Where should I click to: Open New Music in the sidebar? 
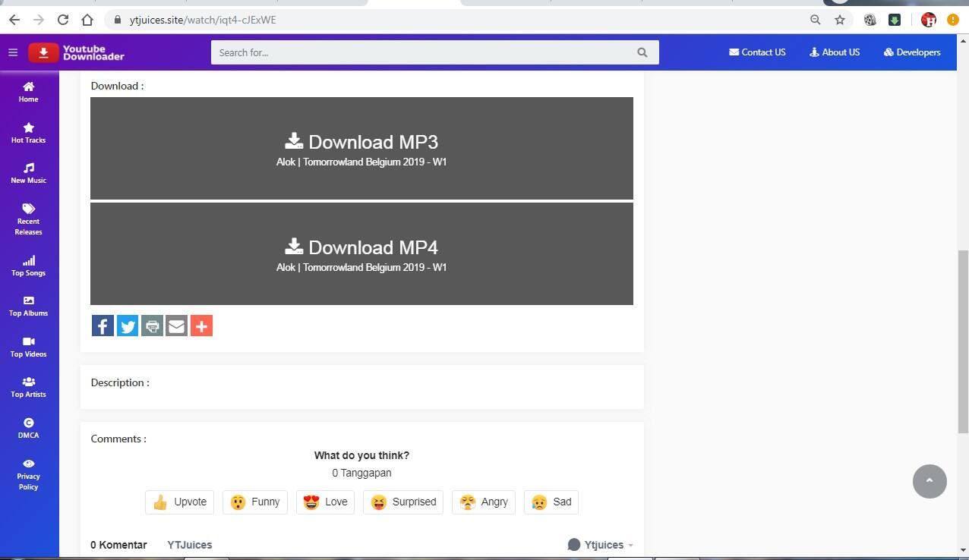[29, 173]
